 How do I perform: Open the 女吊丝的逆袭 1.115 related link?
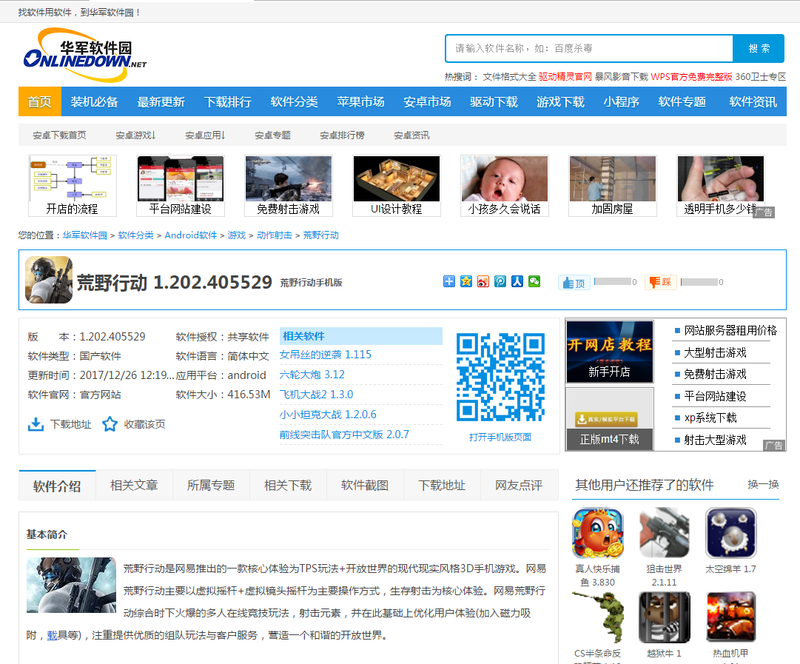pos(326,354)
